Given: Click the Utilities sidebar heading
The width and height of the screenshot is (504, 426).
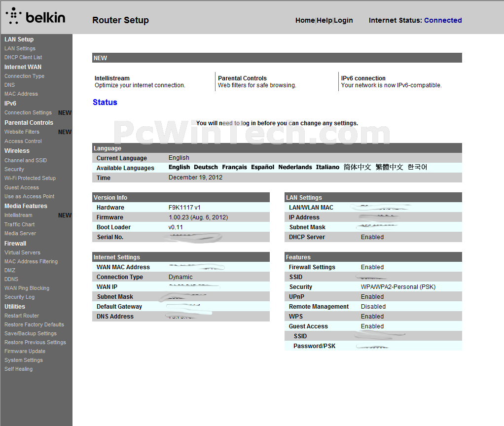Looking at the screenshot, I should click(15, 307).
